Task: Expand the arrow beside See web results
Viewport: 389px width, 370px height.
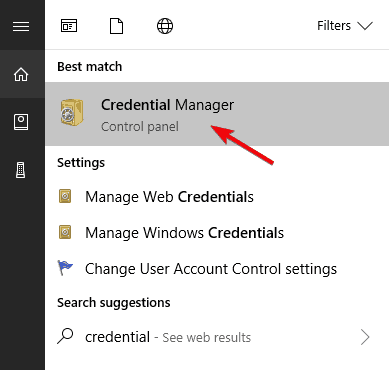Action: 365,337
